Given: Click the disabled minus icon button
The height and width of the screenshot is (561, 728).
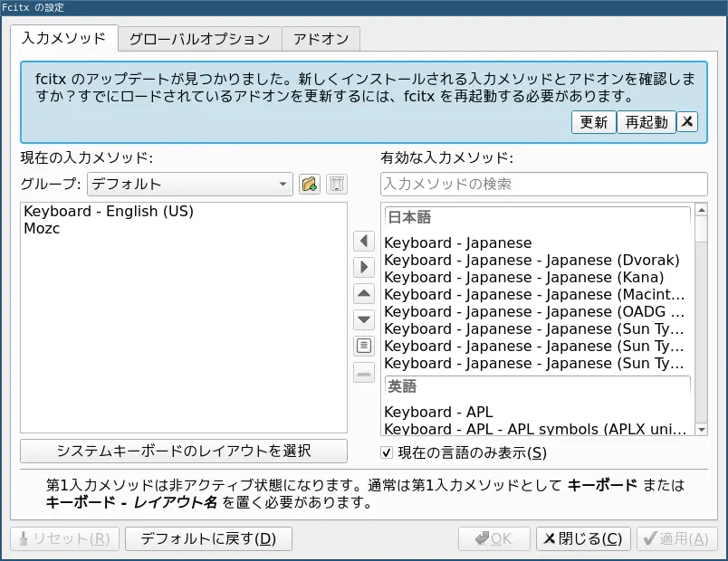Looking at the screenshot, I should click(x=364, y=372).
